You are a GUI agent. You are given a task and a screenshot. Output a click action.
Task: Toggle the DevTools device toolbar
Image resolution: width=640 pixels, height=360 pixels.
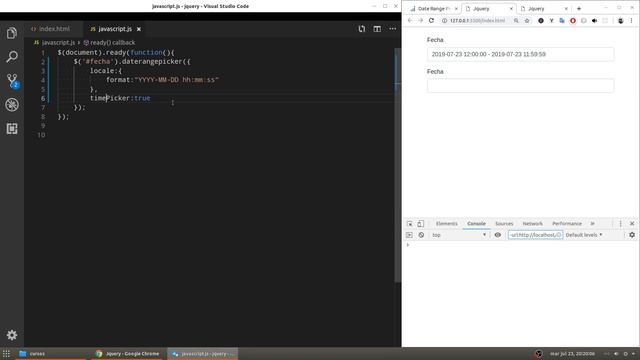420,224
